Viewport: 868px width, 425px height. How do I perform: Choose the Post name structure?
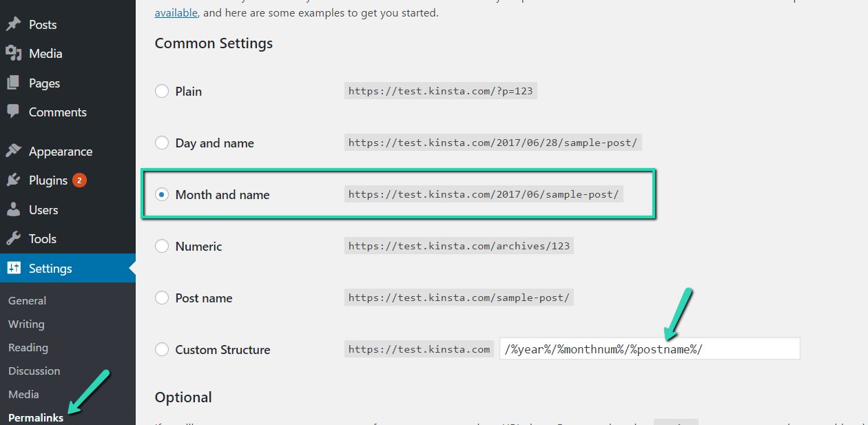(162, 298)
